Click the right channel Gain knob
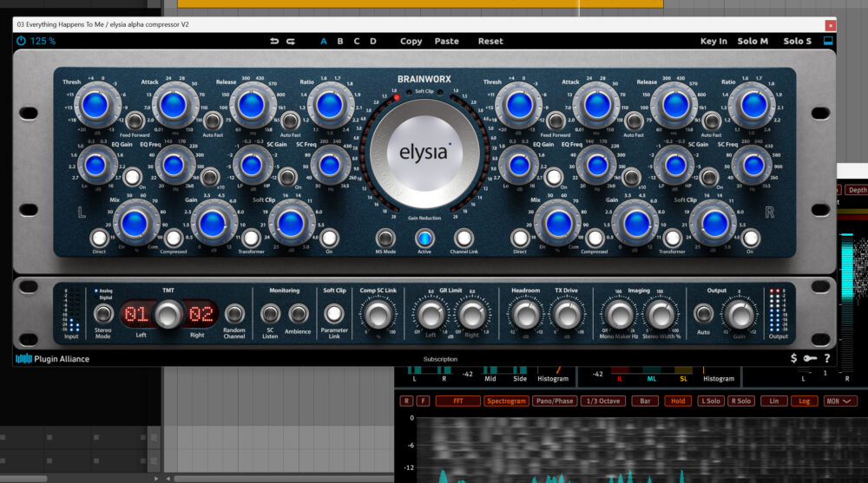 click(x=636, y=224)
